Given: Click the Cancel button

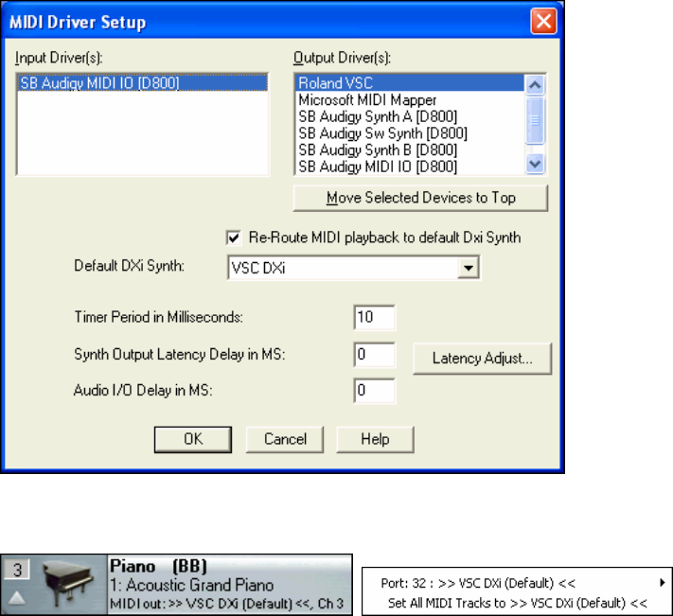Looking at the screenshot, I should [x=285, y=439].
